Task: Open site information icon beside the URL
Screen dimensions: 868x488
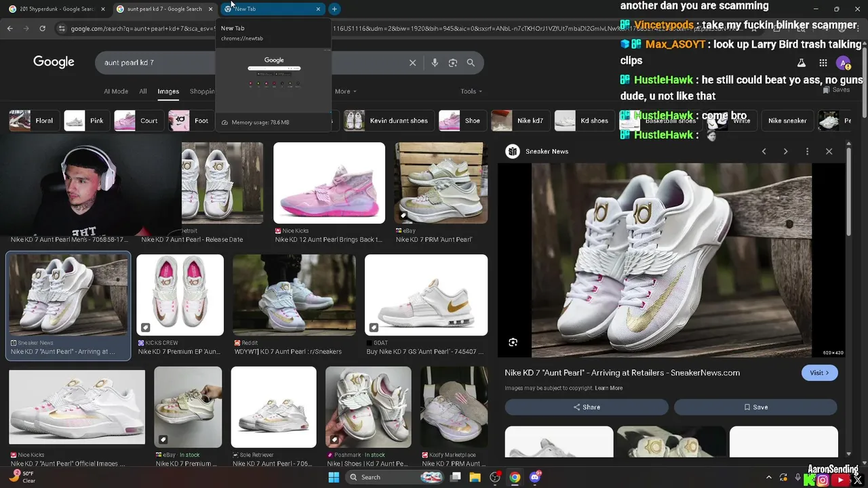Action: pyautogui.click(x=62, y=28)
